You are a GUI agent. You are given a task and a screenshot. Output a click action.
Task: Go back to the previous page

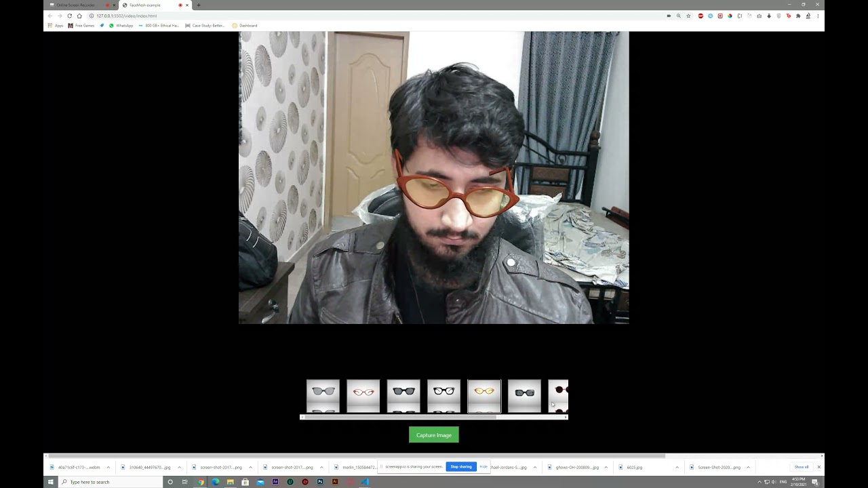50,16
